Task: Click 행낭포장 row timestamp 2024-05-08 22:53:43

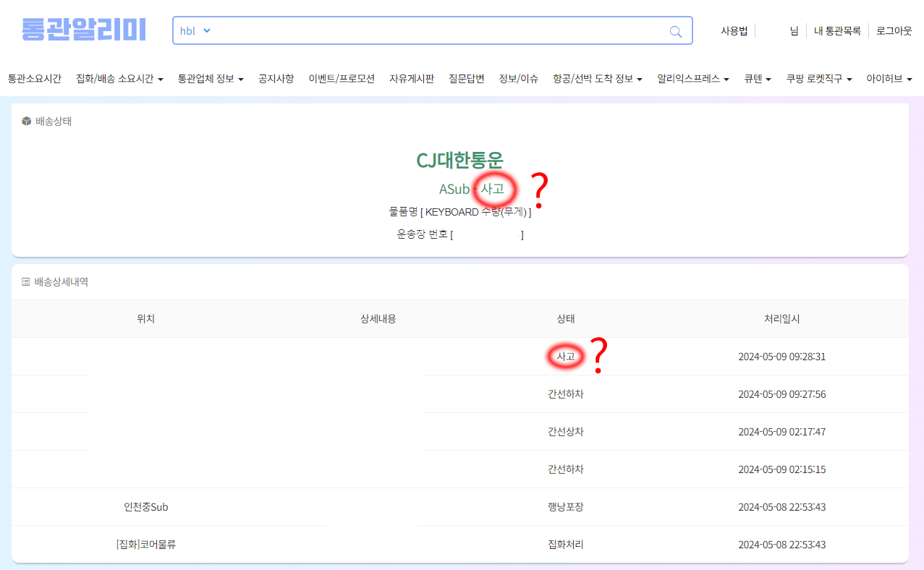Action: tap(781, 507)
